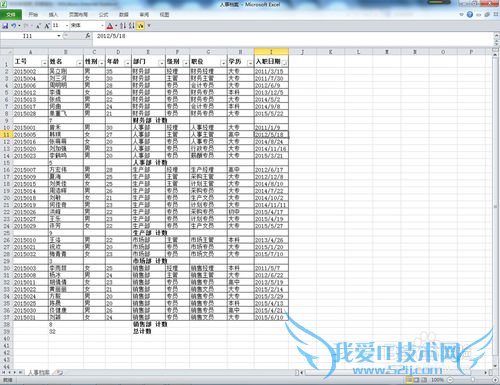
Task: Open filter dropdown for 工号 column
Action: pyautogui.click(x=44, y=63)
